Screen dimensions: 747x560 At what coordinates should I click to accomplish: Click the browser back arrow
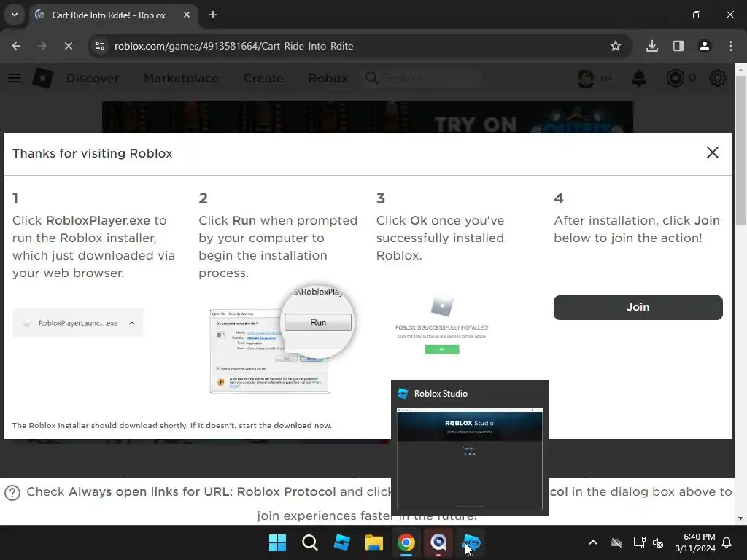coord(16,46)
